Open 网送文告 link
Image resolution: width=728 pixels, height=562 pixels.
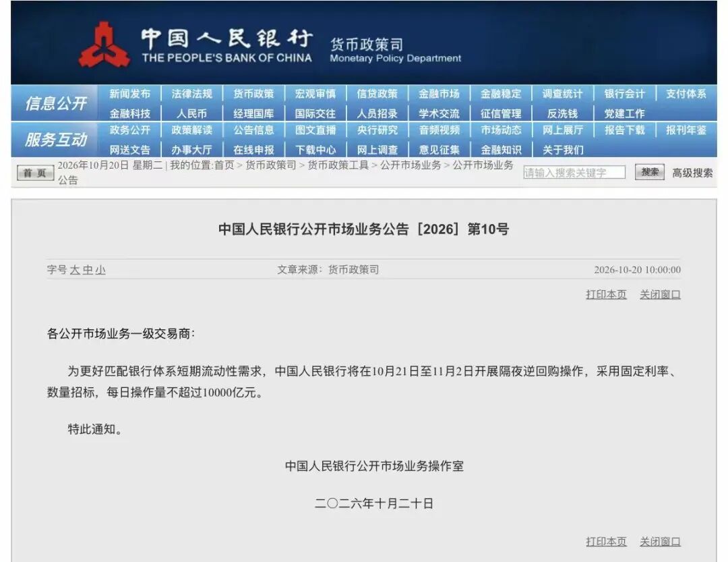coord(130,150)
